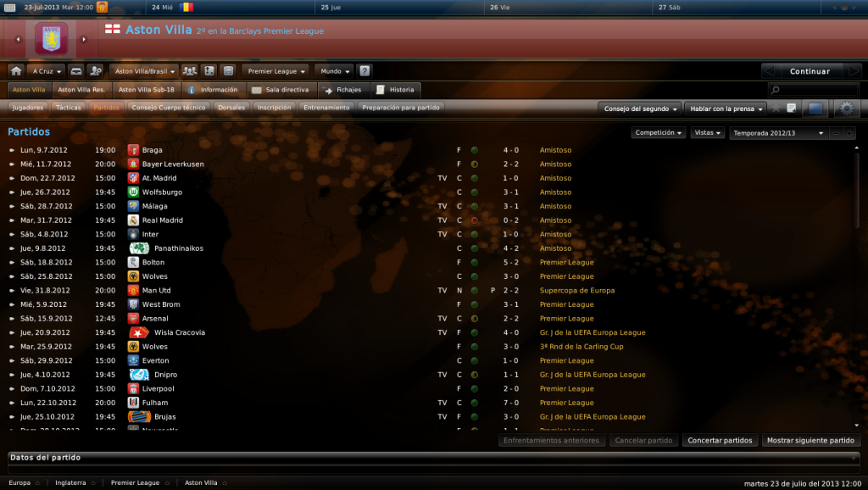Open the manager profile icon before Aston Villa/Brasil
Viewport: 868px width, 490px height.
pos(95,71)
